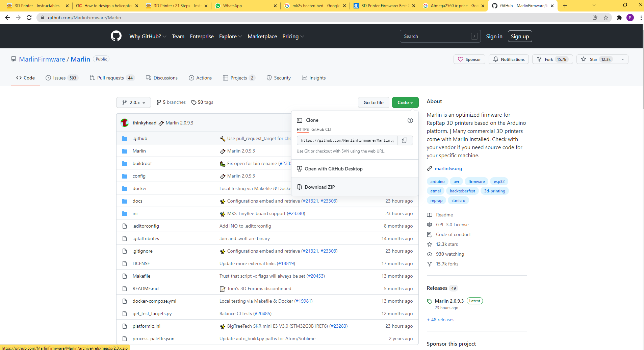Open Marketplace nav link
The width and height of the screenshot is (644, 350).
click(x=262, y=36)
